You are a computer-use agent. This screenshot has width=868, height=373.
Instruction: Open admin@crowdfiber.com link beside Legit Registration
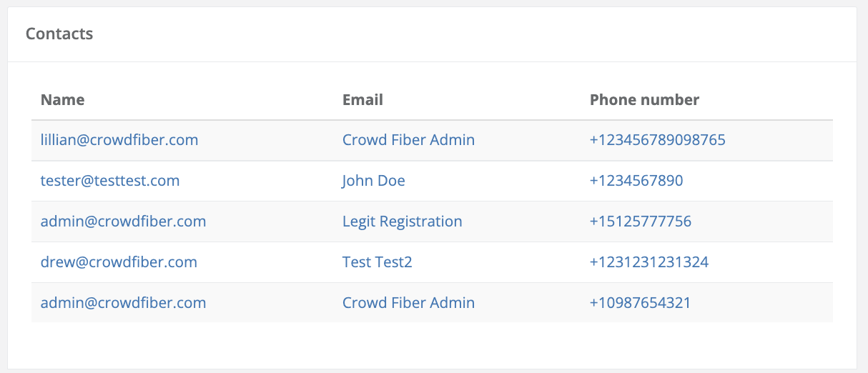click(123, 222)
